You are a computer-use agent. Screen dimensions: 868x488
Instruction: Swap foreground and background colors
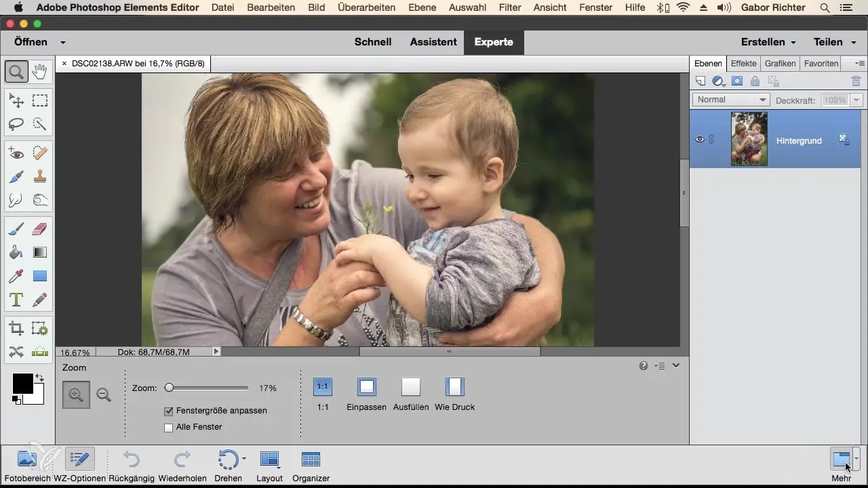point(39,377)
